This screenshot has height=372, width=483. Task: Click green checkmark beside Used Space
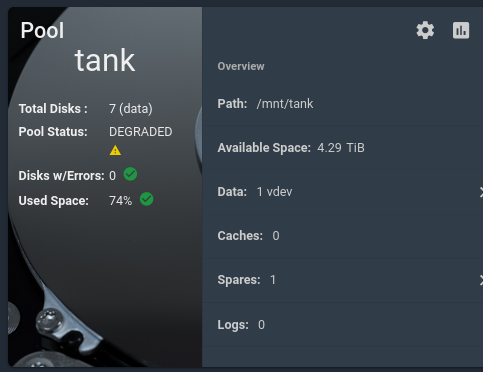point(147,199)
